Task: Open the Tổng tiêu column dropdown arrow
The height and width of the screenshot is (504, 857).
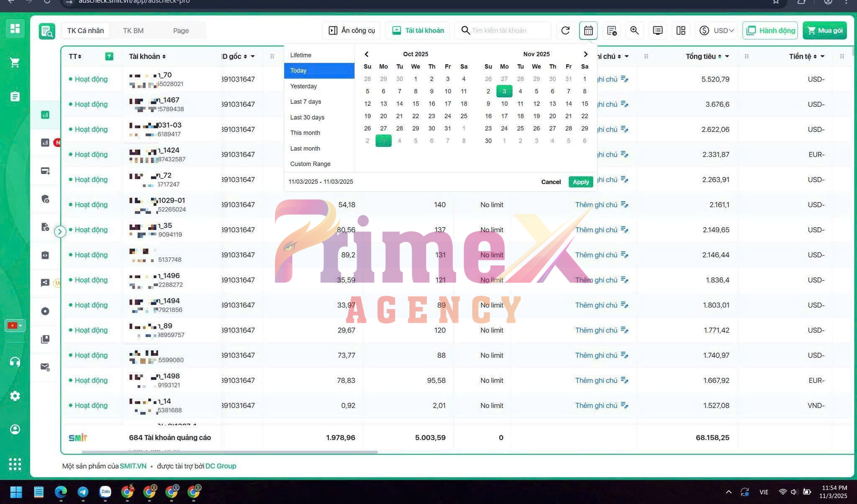Action: click(x=727, y=56)
